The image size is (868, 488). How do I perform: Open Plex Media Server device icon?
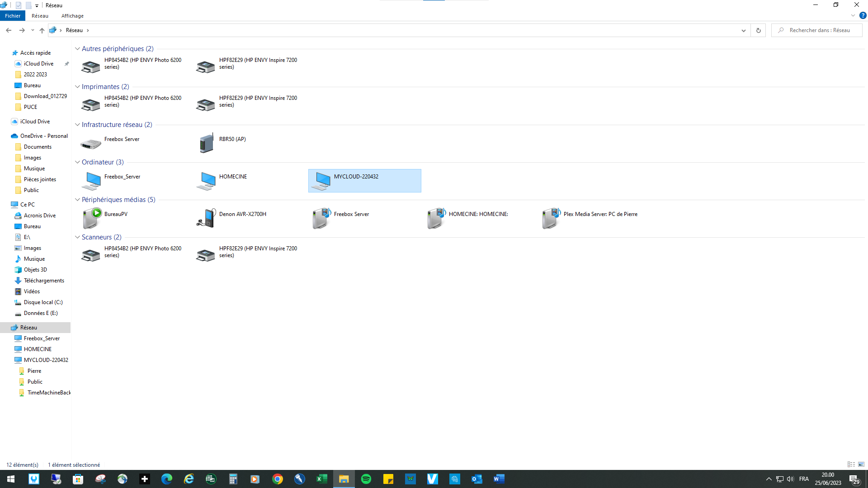point(551,218)
